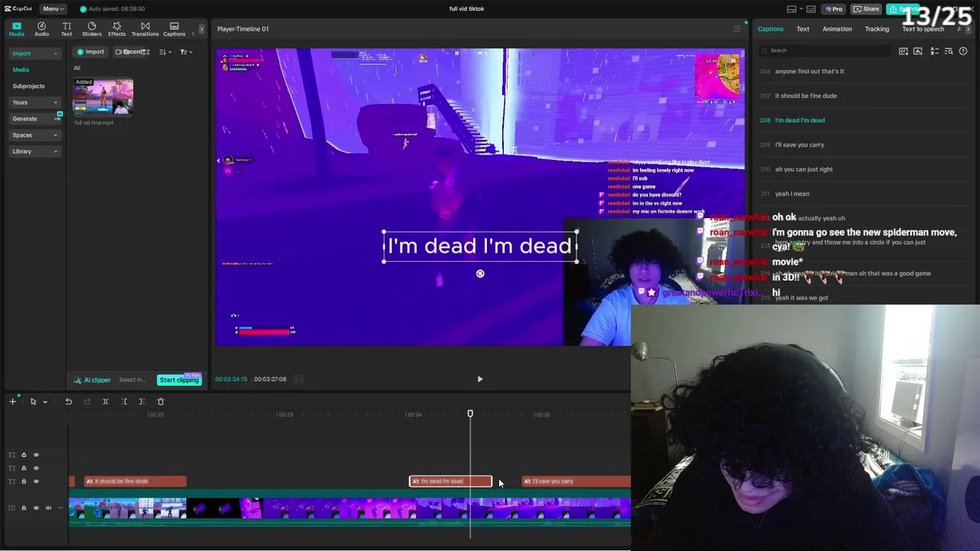Open the auto-captions CC icon
Viewport: 980px width, 551px height.
[x=903, y=51]
